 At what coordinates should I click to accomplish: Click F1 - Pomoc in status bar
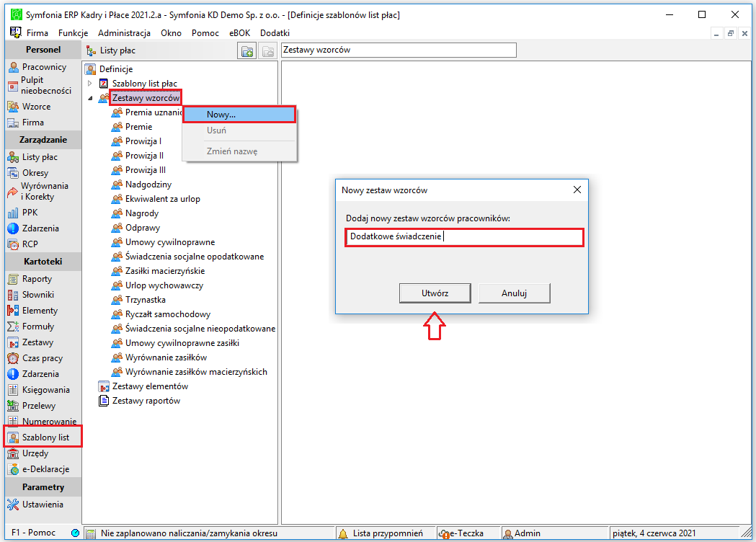click(x=33, y=533)
